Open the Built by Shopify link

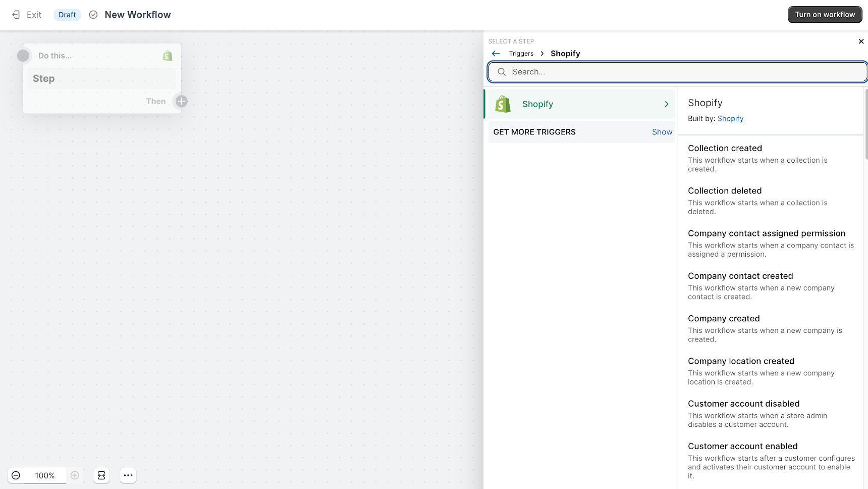point(730,119)
